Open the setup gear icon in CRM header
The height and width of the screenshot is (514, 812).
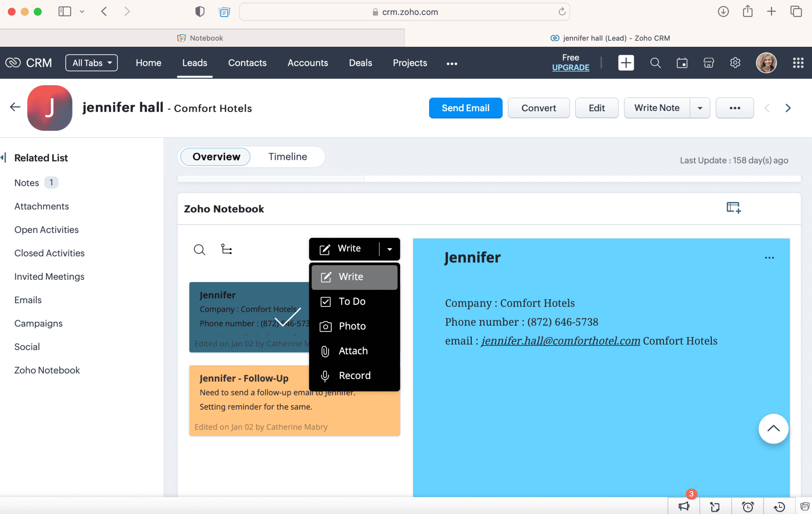735,63
